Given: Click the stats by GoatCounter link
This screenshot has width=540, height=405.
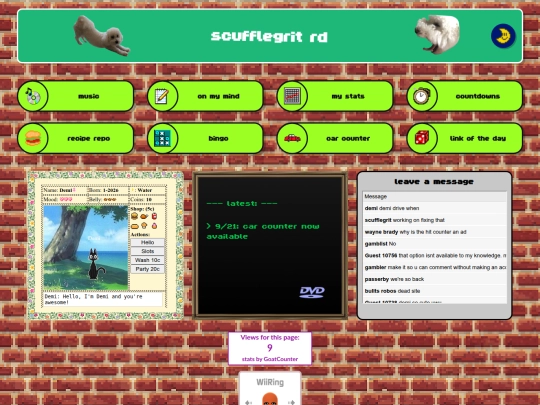Looking at the screenshot, I should 270,359.
